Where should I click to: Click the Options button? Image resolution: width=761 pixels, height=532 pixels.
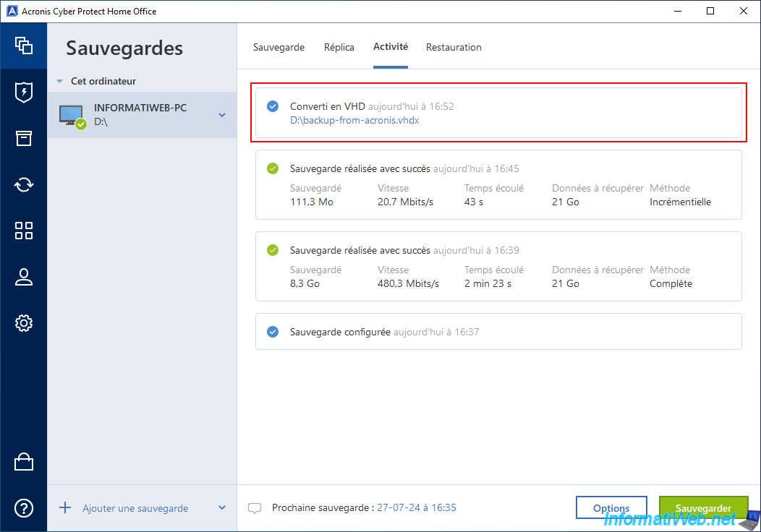point(611,507)
